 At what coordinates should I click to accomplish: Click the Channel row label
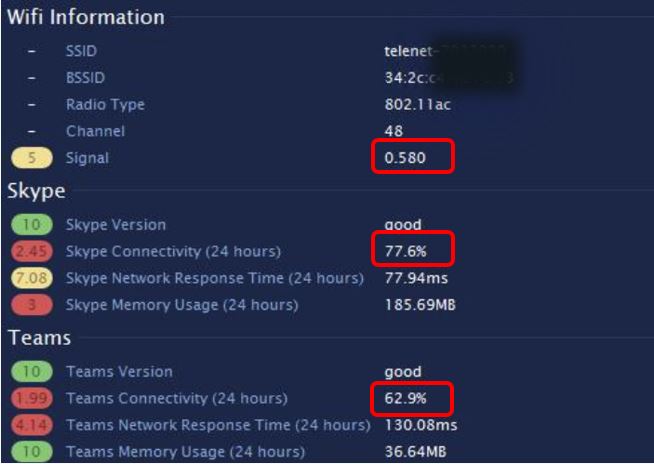coord(96,131)
